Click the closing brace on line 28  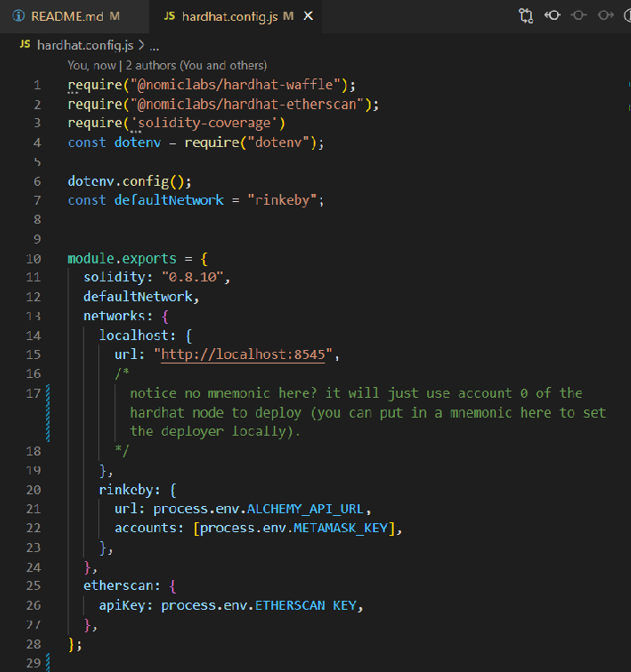click(x=71, y=644)
